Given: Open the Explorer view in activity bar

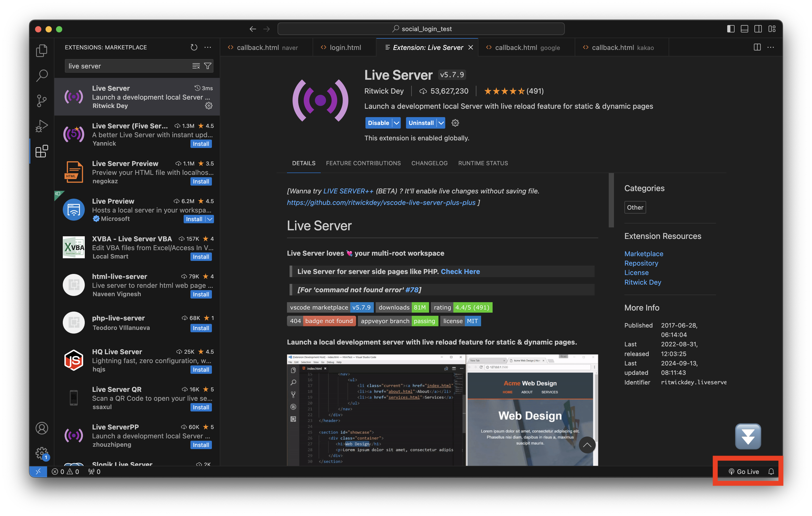Looking at the screenshot, I should (42, 50).
